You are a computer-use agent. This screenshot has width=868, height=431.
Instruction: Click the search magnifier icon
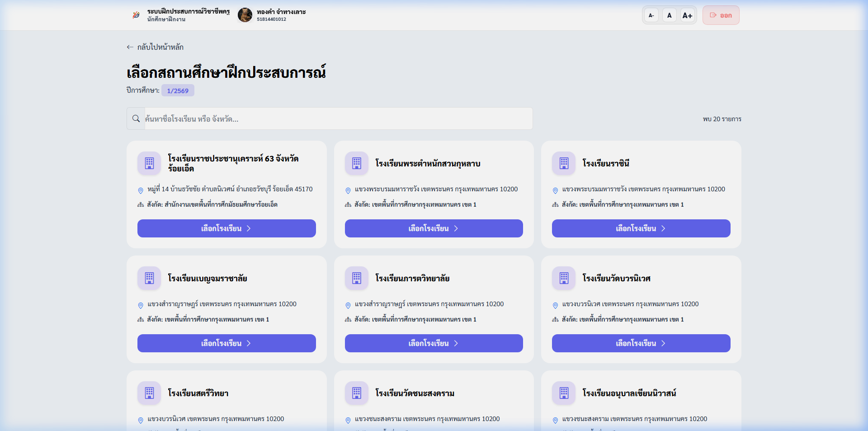pyautogui.click(x=136, y=118)
